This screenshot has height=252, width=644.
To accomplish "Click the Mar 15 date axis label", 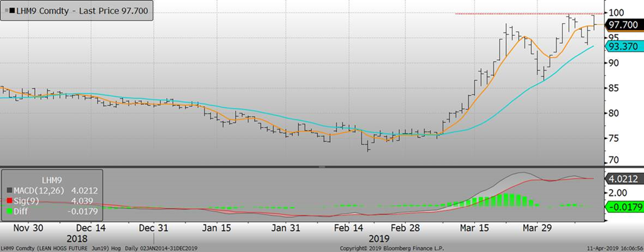I will (471, 227).
